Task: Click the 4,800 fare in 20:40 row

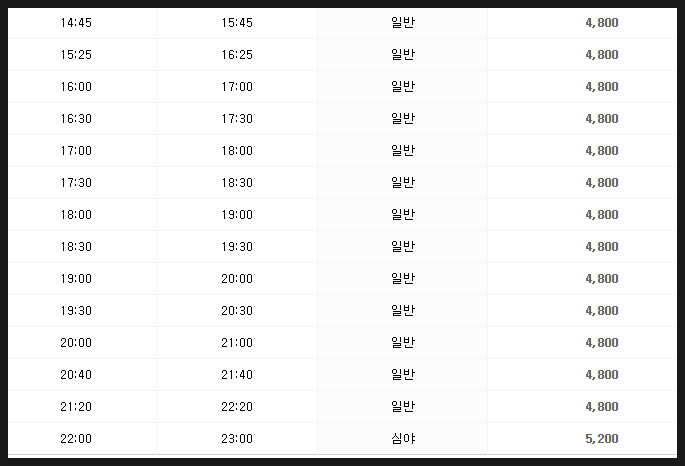Action: pos(602,375)
